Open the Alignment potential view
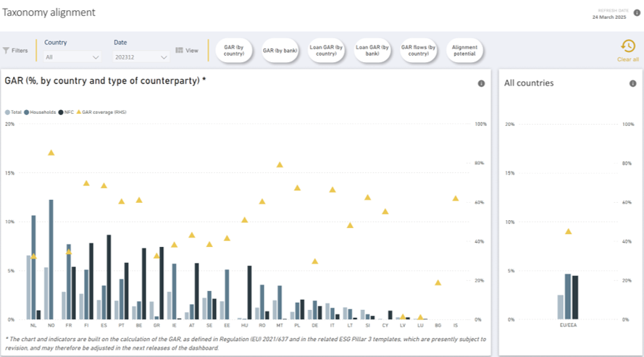644x357 pixels. tap(464, 50)
